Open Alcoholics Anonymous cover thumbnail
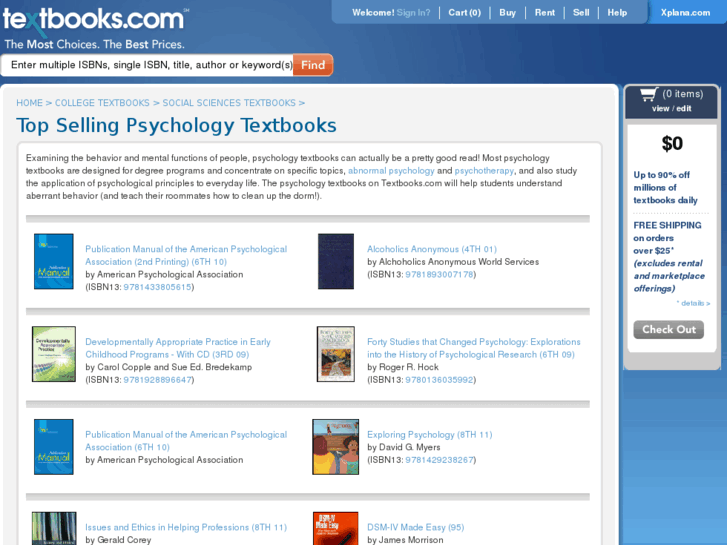The height and width of the screenshot is (545, 727). click(336, 261)
